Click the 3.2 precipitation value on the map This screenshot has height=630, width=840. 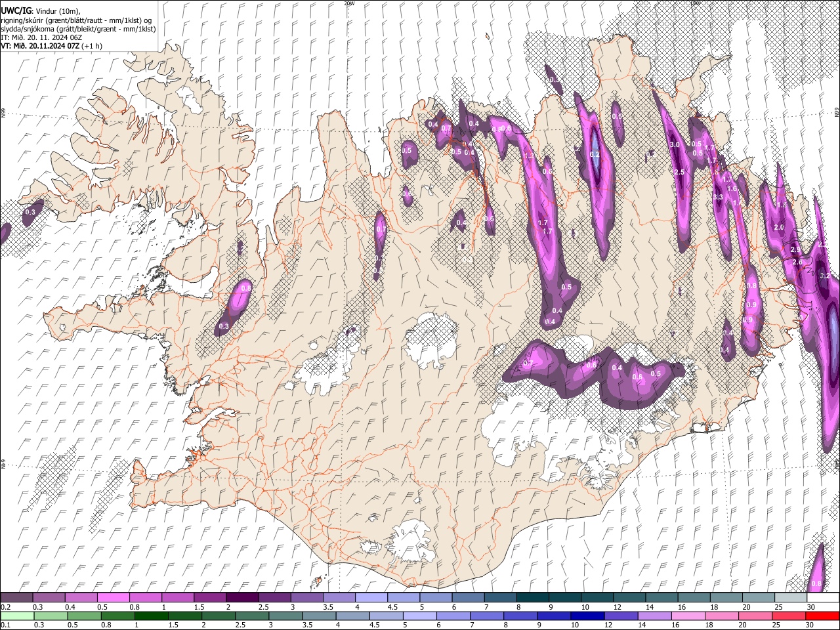point(825,276)
